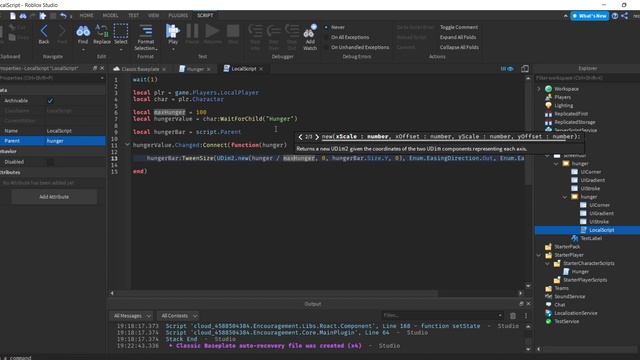Select Teams in Explorer
This screenshot has width=640, height=360.
coord(561,288)
